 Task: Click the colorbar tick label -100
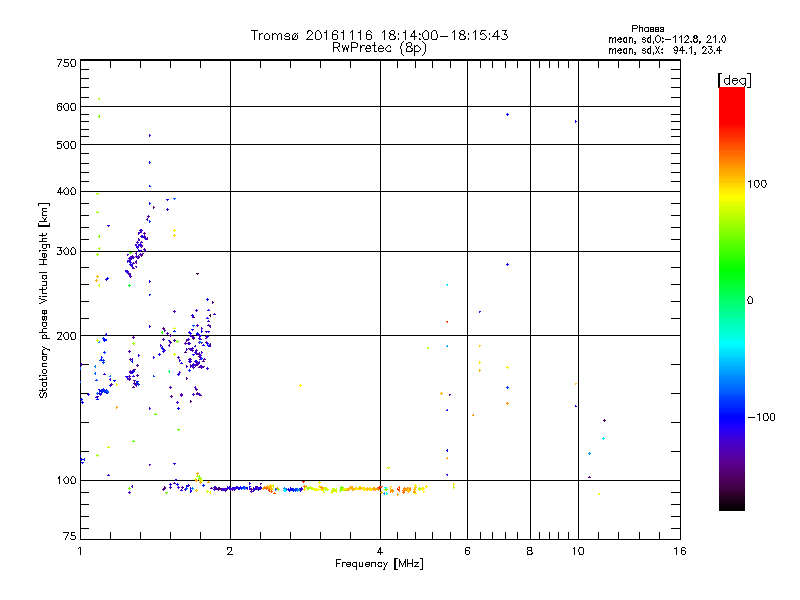pos(764,417)
